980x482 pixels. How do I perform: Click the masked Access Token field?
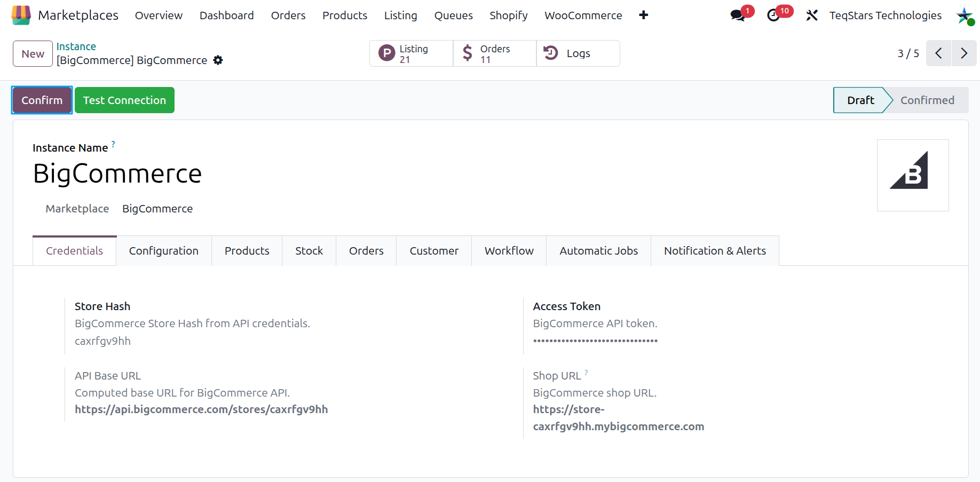point(595,341)
